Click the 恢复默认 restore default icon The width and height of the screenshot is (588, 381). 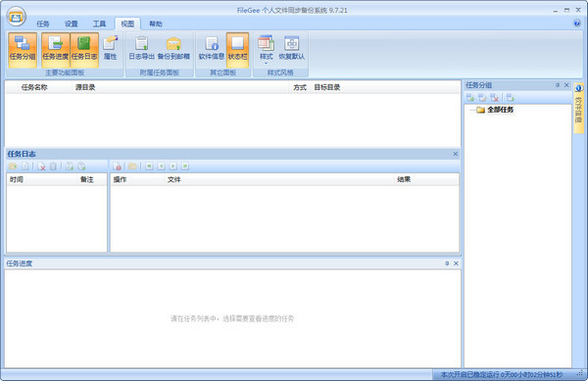pyautogui.click(x=291, y=49)
